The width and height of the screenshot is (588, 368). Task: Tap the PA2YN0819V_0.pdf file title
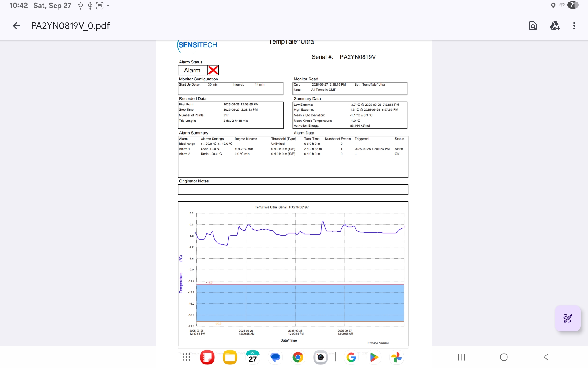(70, 26)
